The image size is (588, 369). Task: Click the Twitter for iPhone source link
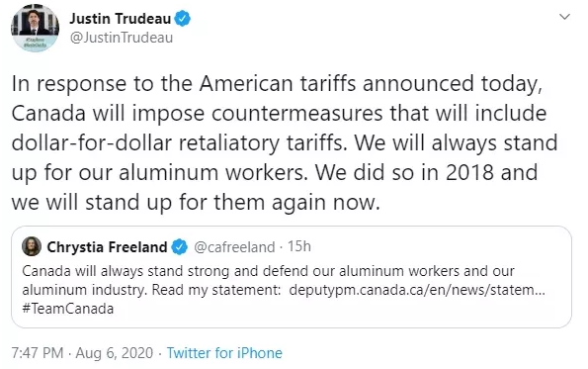[x=224, y=353]
